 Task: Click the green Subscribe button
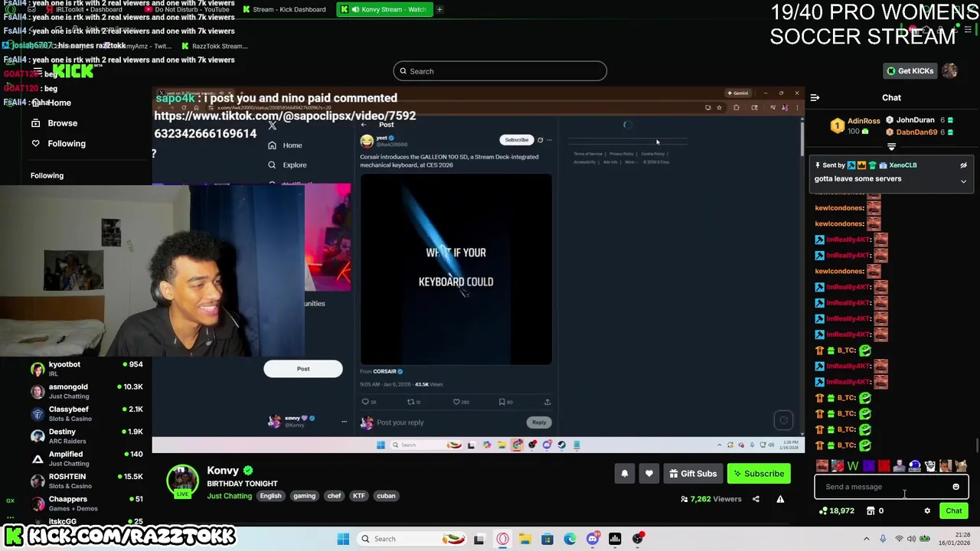[x=759, y=474]
